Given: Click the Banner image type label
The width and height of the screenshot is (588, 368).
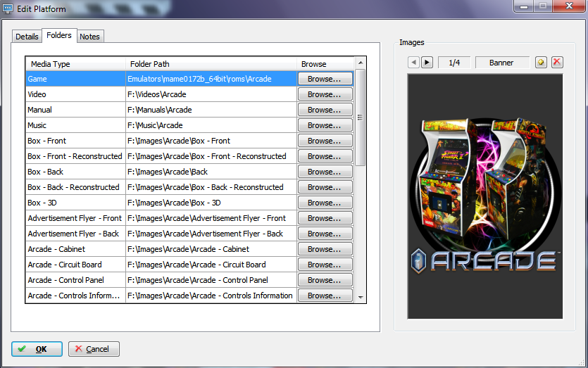Looking at the screenshot, I should coord(502,63).
